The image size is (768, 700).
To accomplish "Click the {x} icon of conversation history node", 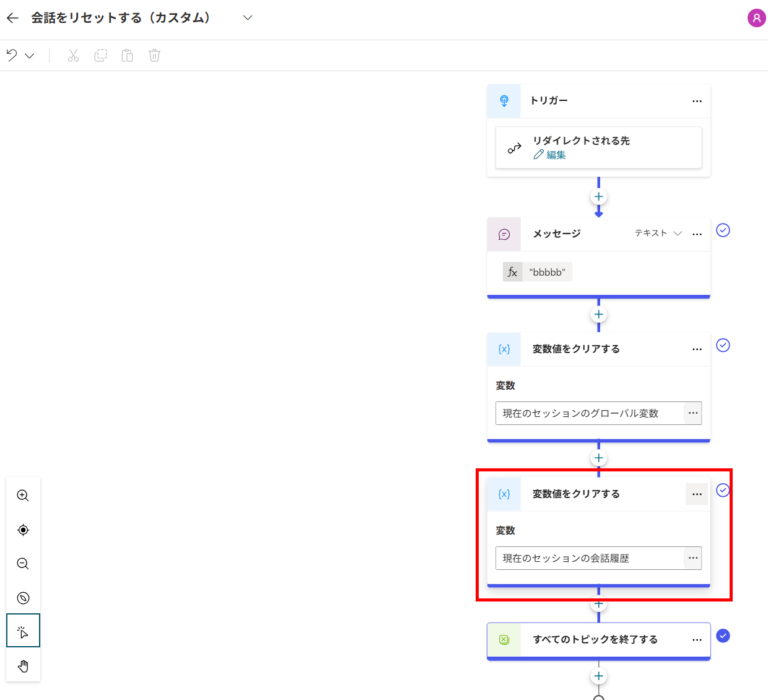I will [x=504, y=494].
